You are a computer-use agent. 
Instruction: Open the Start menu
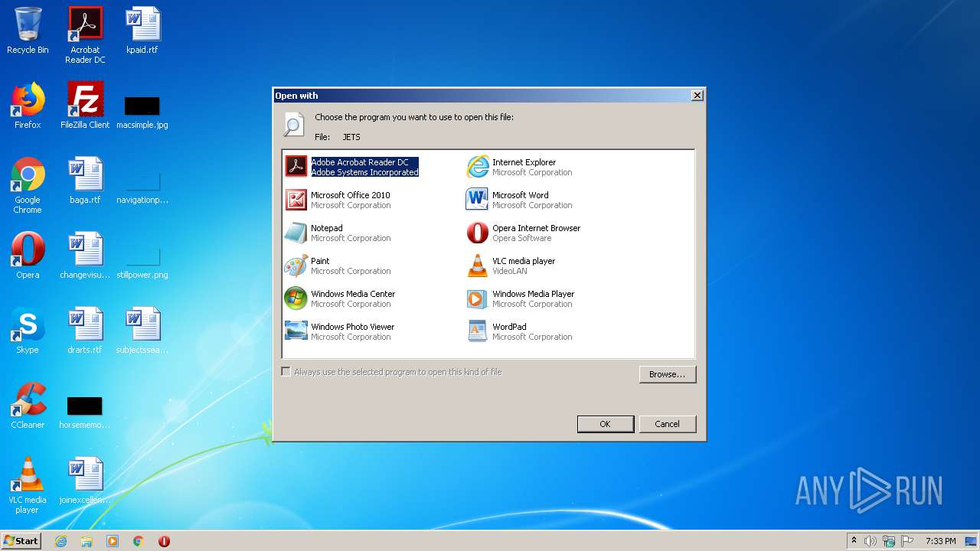(21, 540)
